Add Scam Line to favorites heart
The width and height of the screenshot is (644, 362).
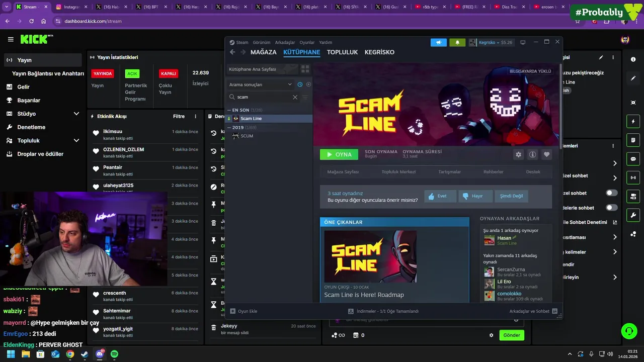(546, 154)
